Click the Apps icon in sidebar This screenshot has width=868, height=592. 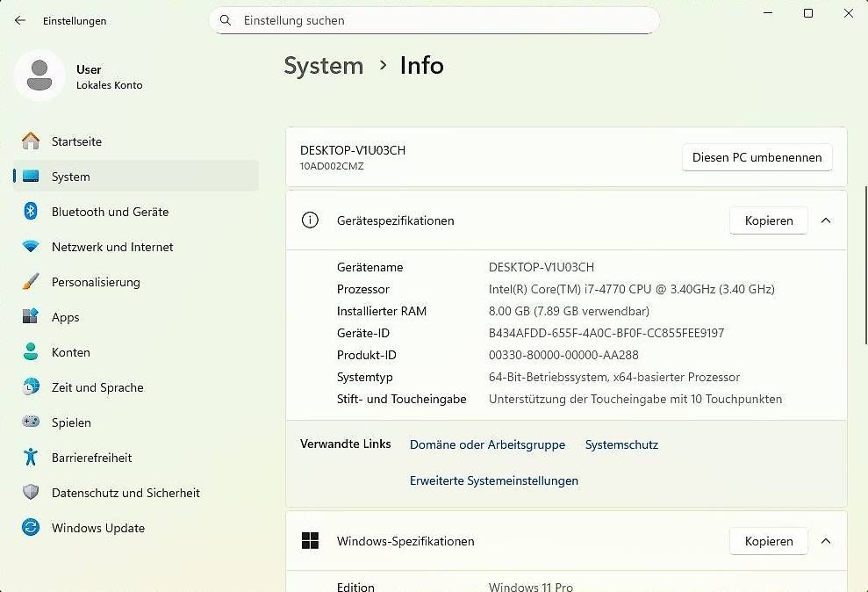point(31,317)
